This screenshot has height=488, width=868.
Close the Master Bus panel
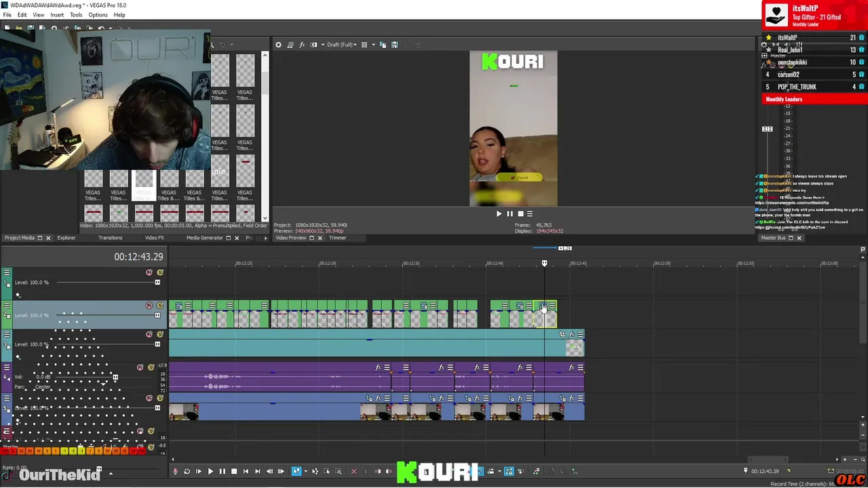[799, 238]
